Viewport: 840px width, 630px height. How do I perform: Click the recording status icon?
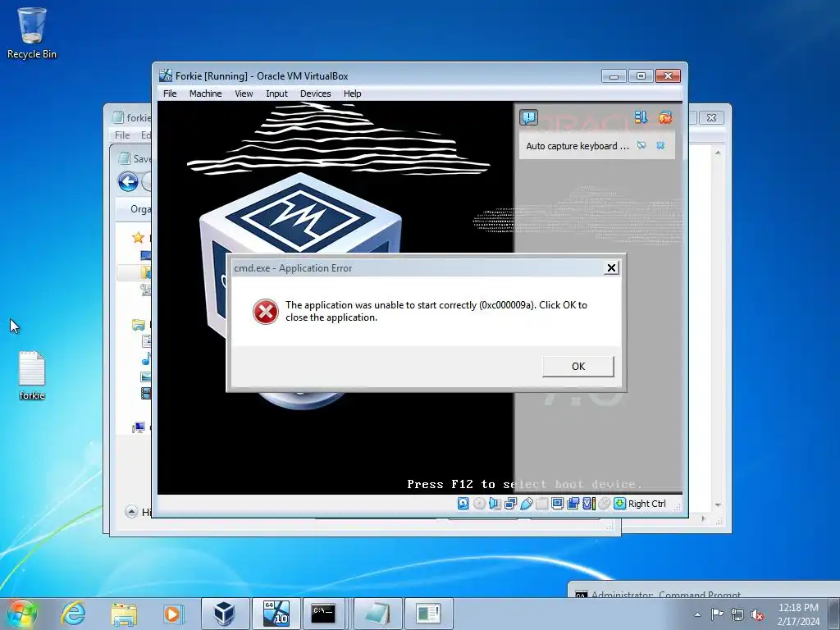point(573,503)
